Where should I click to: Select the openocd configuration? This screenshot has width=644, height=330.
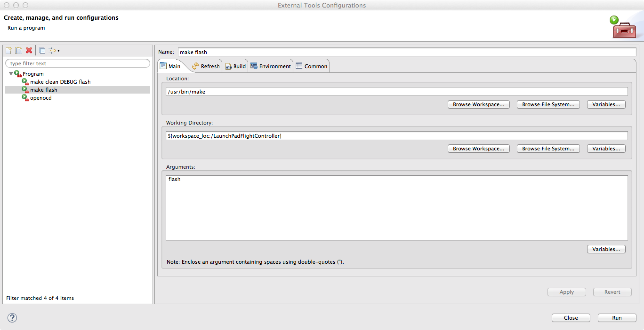[x=40, y=98]
